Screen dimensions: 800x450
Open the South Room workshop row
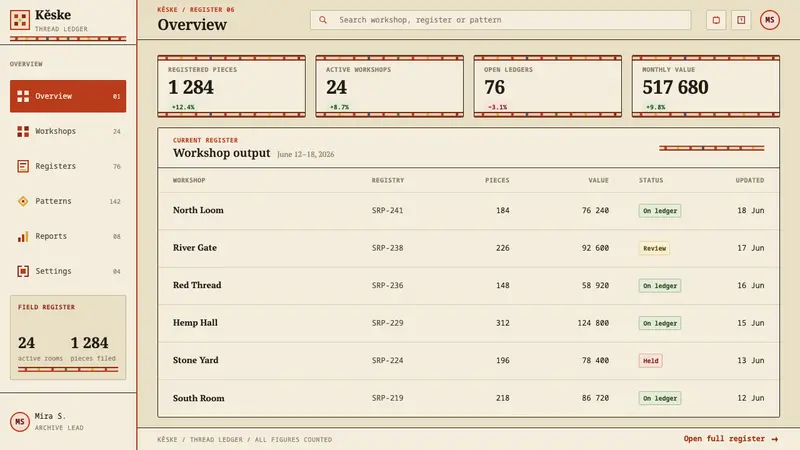468,398
